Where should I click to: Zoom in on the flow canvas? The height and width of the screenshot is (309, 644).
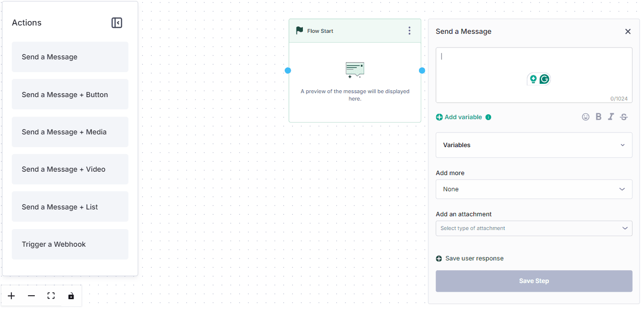coord(11,296)
